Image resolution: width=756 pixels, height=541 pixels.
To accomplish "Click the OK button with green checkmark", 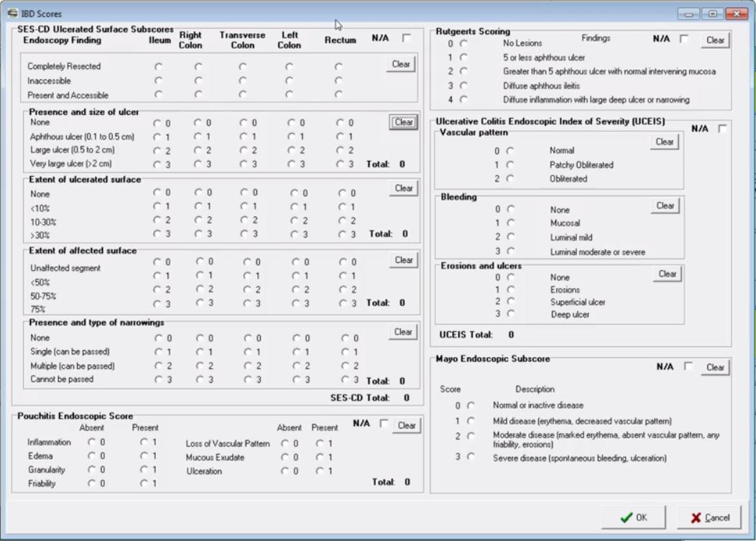I will (632, 516).
